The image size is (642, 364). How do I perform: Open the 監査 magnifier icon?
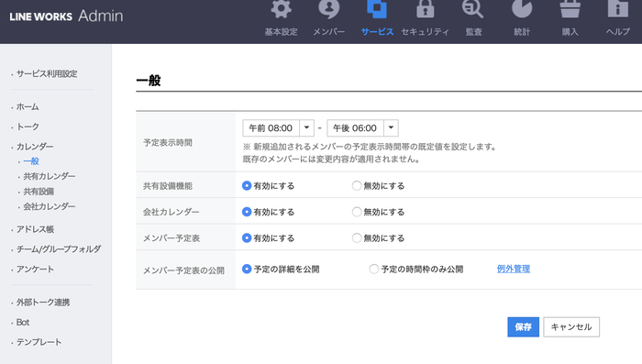473,9
